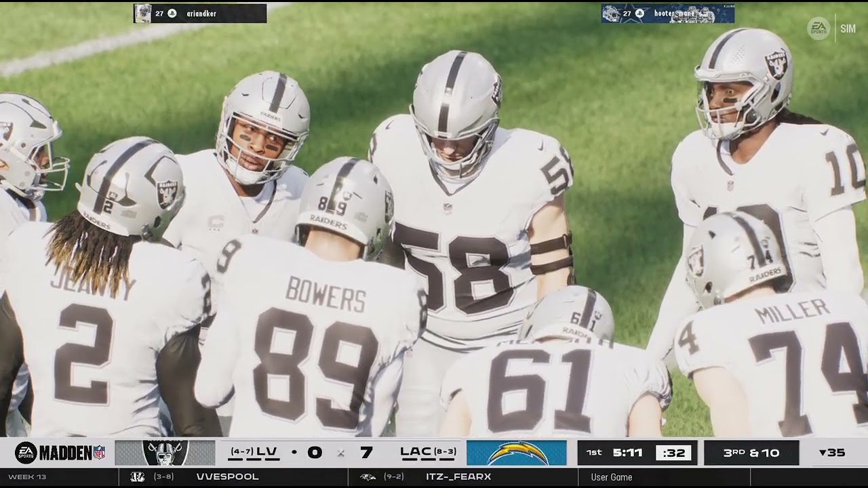Click the Raiders shield on number 2's helmet
The image size is (868, 488).
coord(167,194)
